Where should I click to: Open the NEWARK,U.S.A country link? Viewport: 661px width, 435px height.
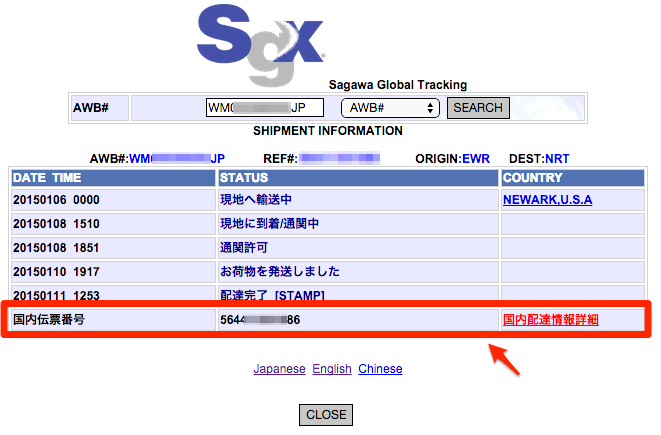pyautogui.click(x=547, y=200)
